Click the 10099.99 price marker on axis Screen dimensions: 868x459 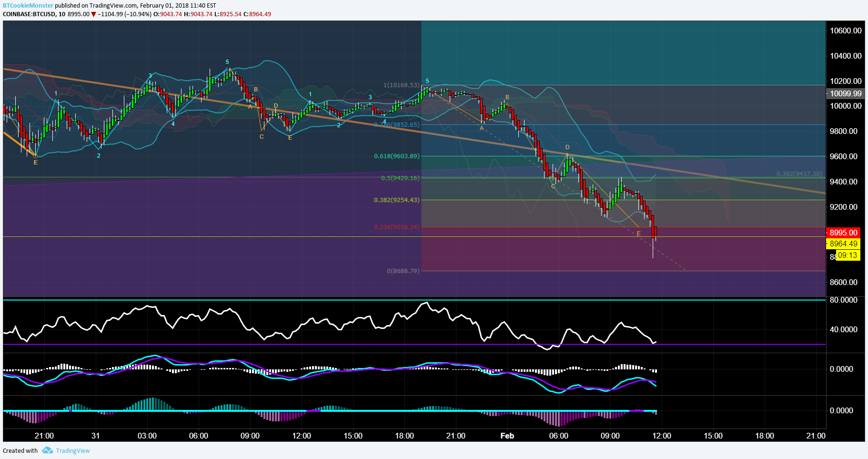(x=845, y=94)
